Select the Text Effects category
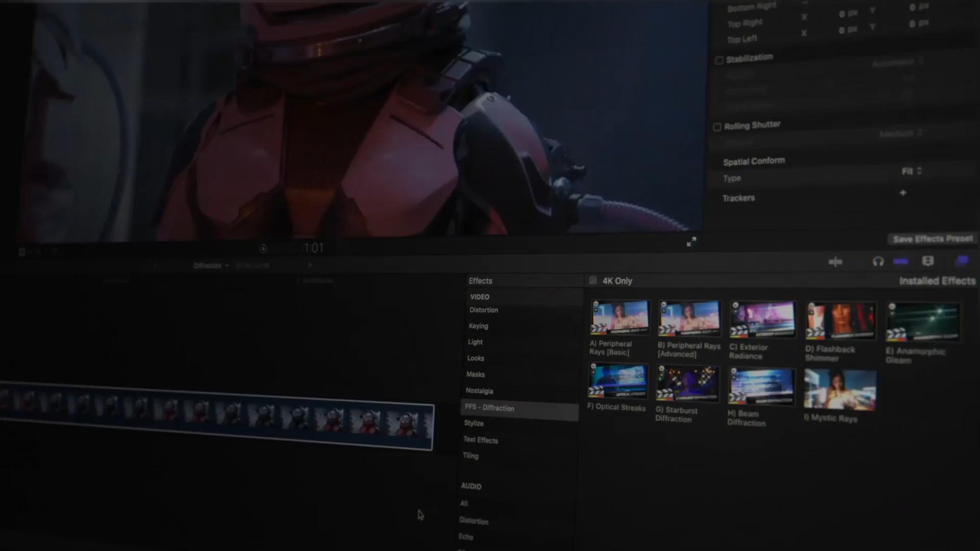 tap(480, 440)
